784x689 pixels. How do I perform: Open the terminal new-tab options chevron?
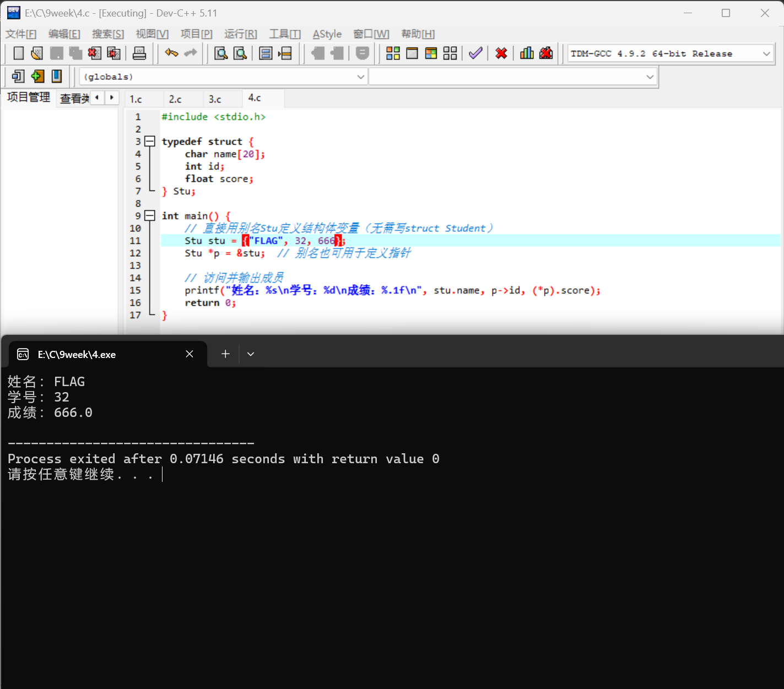(x=251, y=354)
